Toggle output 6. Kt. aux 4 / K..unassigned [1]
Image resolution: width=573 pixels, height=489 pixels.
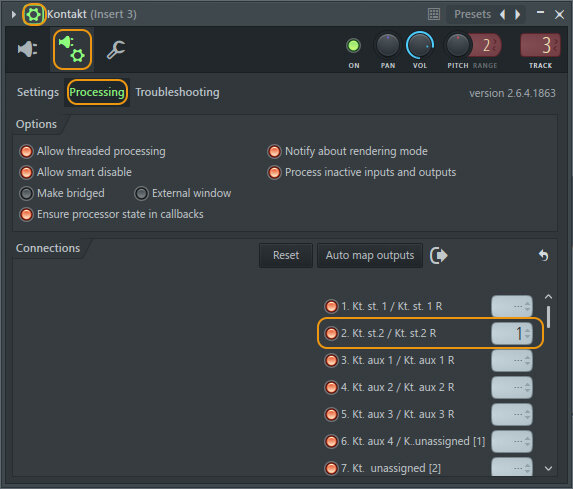click(331, 441)
